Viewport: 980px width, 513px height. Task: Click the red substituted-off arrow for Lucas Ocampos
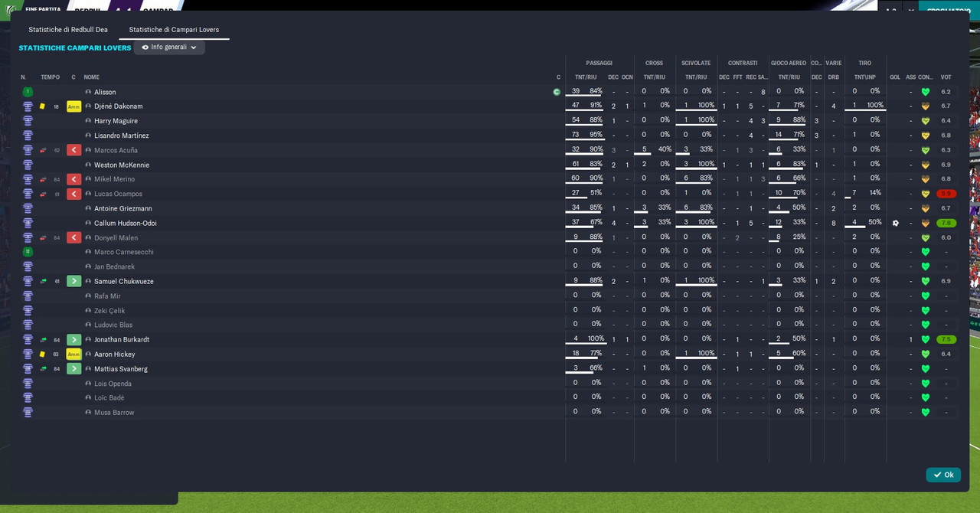73,194
